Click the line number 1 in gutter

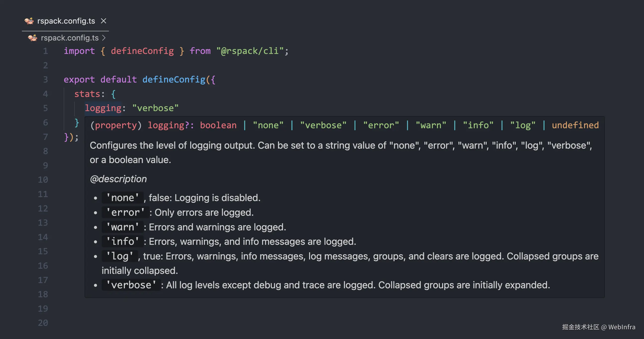45,51
